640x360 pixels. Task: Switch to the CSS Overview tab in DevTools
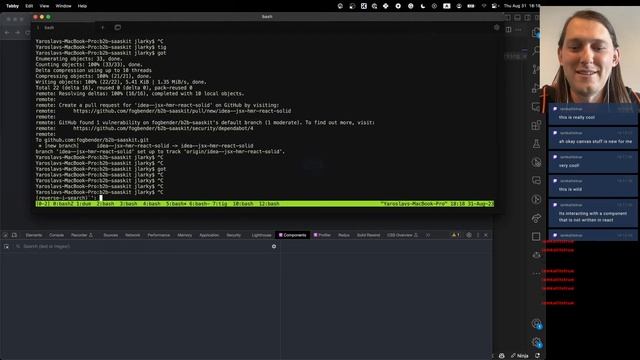pyautogui.click(x=402, y=235)
